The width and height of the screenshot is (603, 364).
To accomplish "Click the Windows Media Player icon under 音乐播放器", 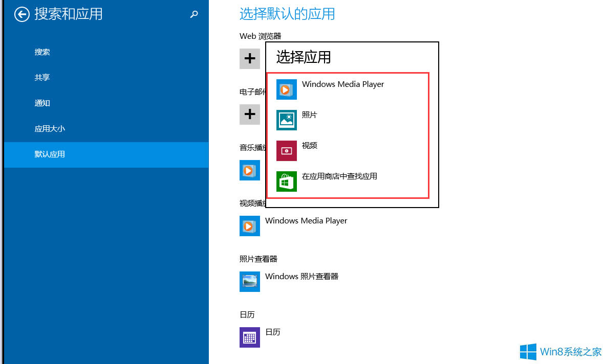I will click(249, 170).
